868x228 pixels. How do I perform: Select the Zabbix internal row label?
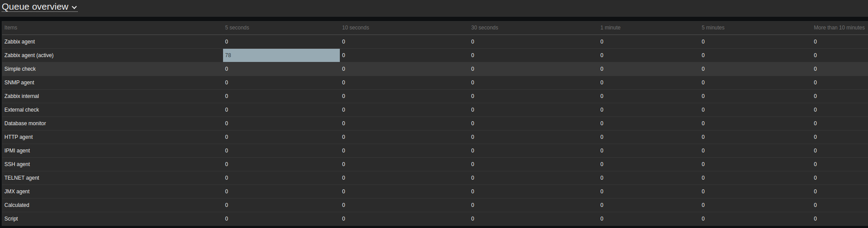pos(22,96)
